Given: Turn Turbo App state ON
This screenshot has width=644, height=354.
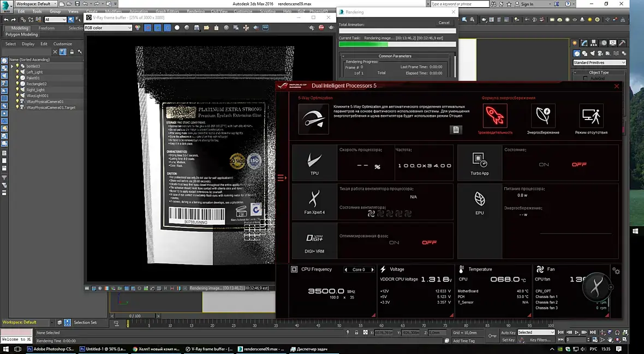Looking at the screenshot, I should (544, 165).
